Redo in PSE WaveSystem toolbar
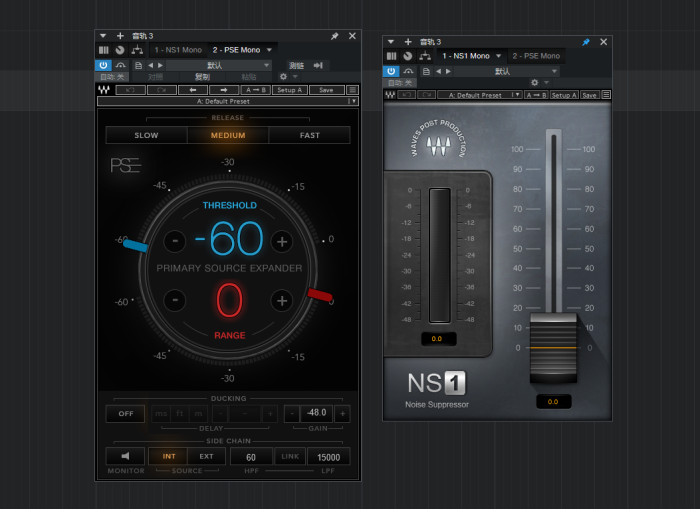This screenshot has height=509, width=700. (x=162, y=90)
